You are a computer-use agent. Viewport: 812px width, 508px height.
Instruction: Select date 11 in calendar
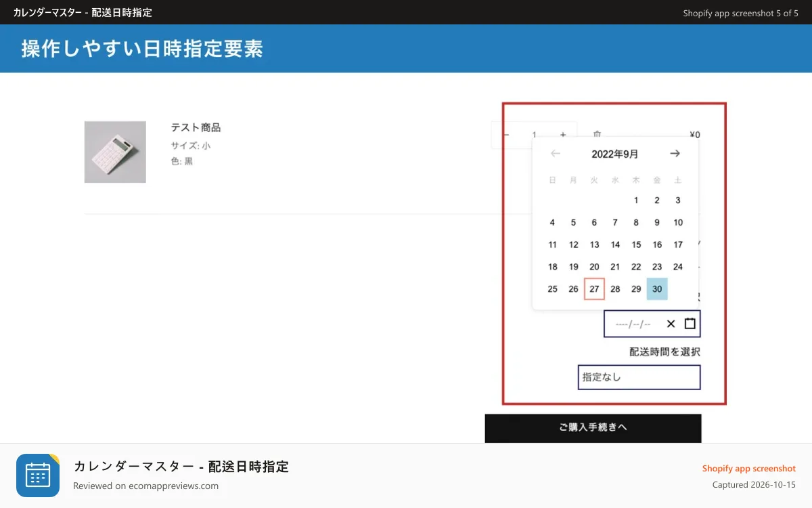tap(552, 245)
